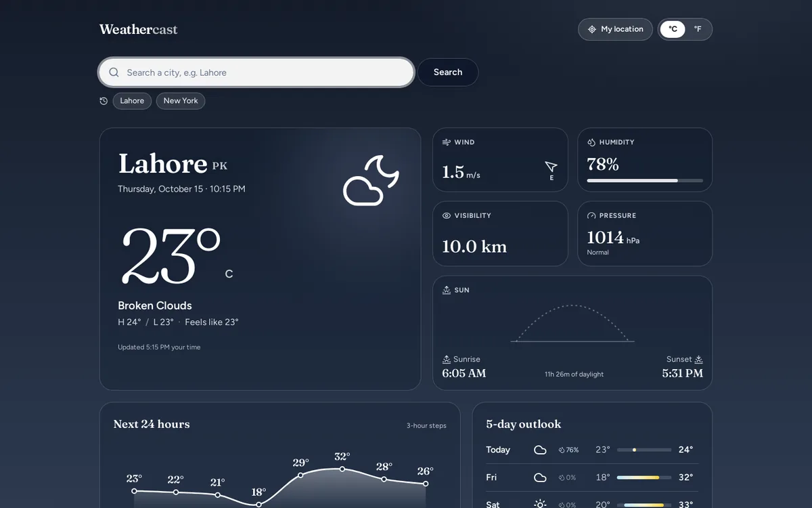Click the sunrise icon beside Sunrise label
Screen dimensions: 812x508
click(x=447, y=359)
